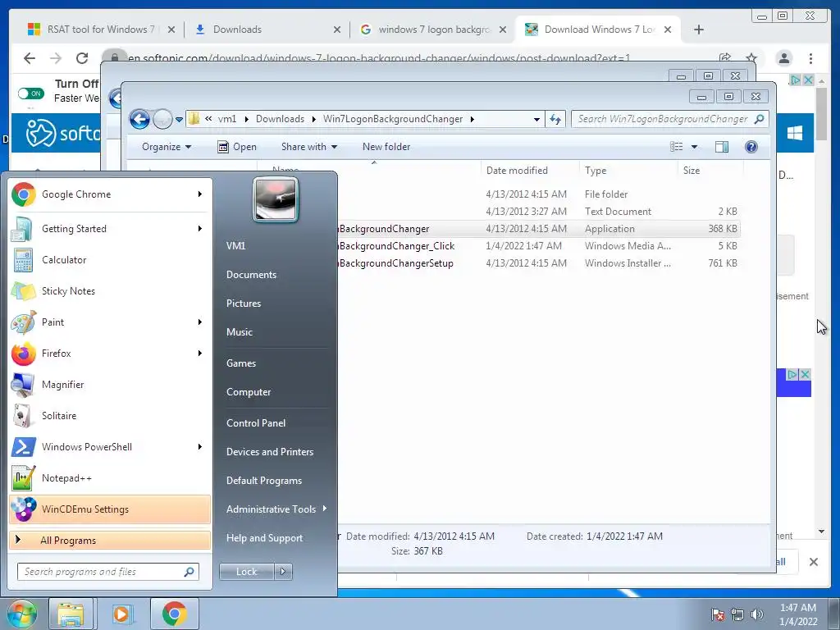This screenshot has height=630, width=840.
Task: Click Downloads in breadcrumb path
Action: [280, 119]
